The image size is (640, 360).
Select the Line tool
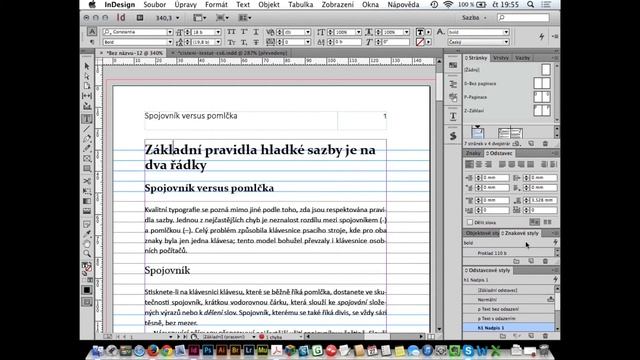(87, 129)
